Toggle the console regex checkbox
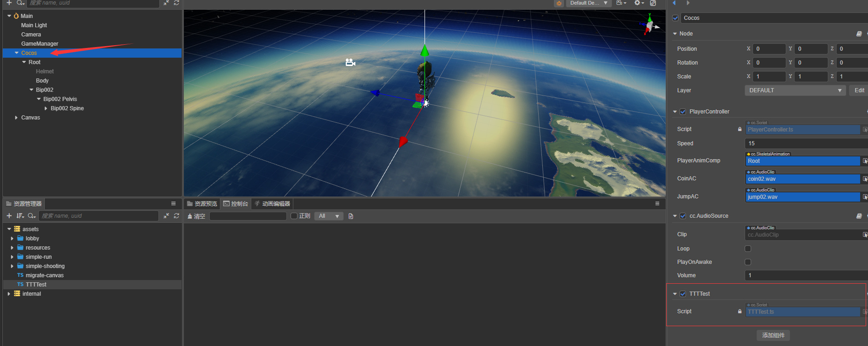Viewport: 868px width, 346px height. coord(294,216)
